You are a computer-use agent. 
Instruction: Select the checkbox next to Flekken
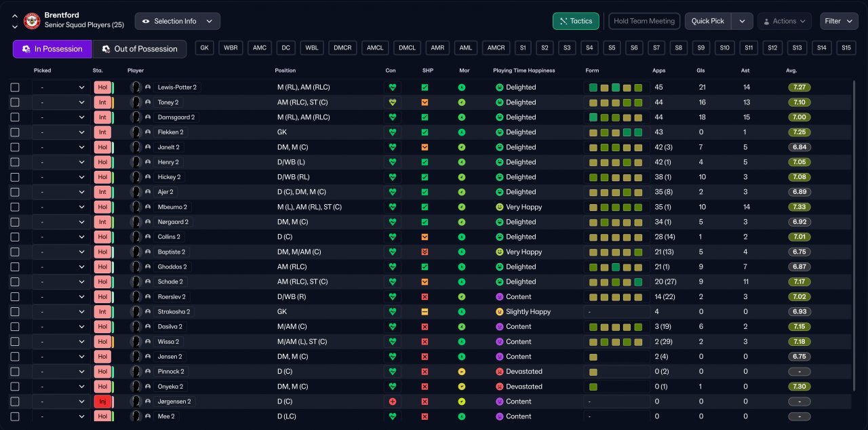(x=15, y=132)
